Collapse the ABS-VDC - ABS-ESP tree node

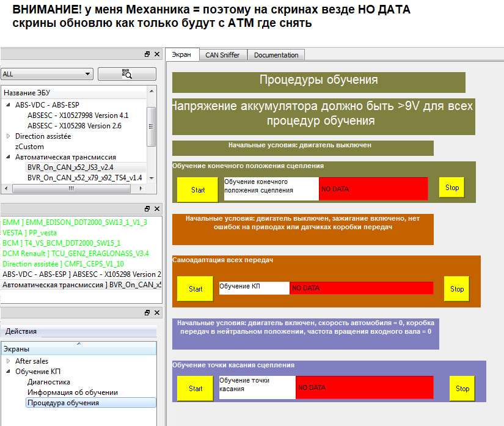(x=8, y=105)
